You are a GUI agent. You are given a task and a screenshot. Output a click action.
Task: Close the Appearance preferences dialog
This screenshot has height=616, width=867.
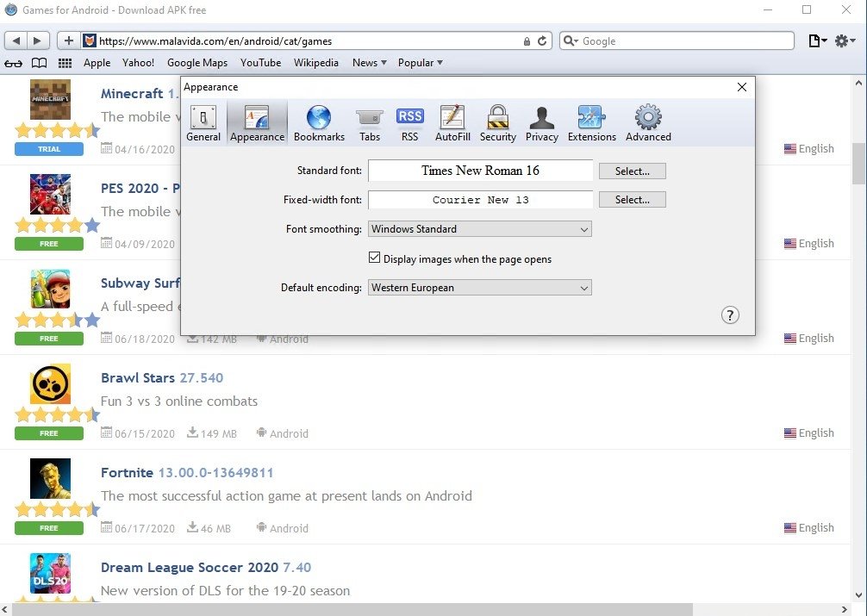pos(742,87)
